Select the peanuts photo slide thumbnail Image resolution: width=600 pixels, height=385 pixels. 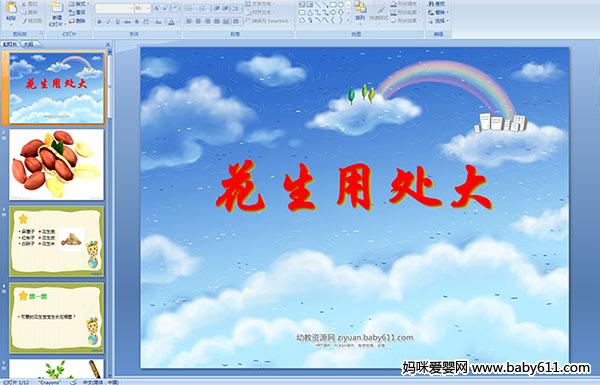click(x=57, y=164)
